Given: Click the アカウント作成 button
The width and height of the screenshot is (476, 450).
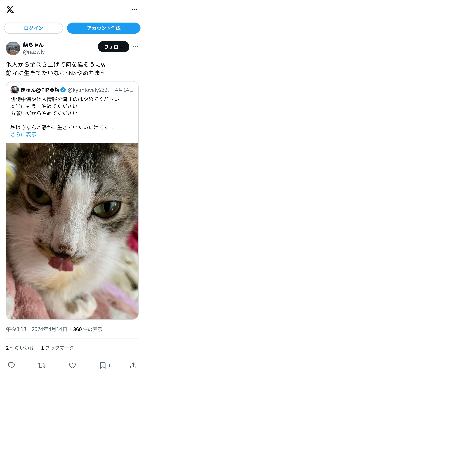Looking at the screenshot, I should (x=103, y=28).
